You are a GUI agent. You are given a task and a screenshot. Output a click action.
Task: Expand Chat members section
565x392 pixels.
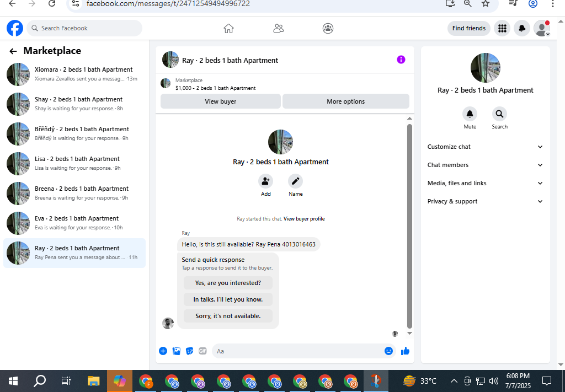click(x=485, y=165)
